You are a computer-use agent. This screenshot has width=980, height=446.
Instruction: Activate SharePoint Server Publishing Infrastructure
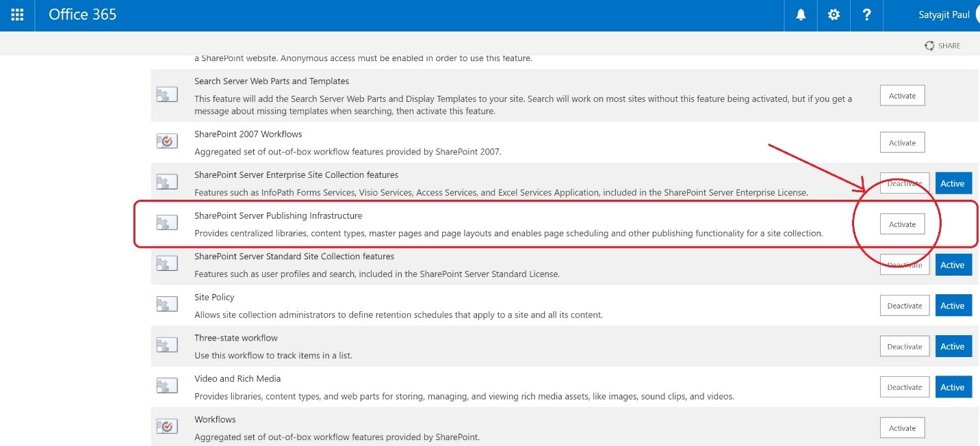[902, 224]
